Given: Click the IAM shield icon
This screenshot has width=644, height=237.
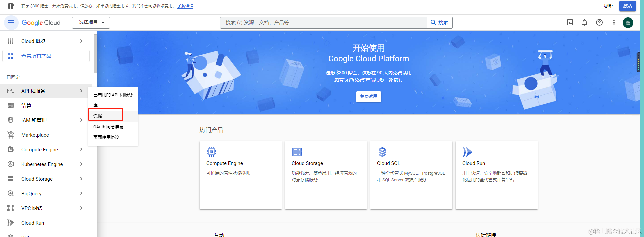Looking at the screenshot, I should 11,120.
